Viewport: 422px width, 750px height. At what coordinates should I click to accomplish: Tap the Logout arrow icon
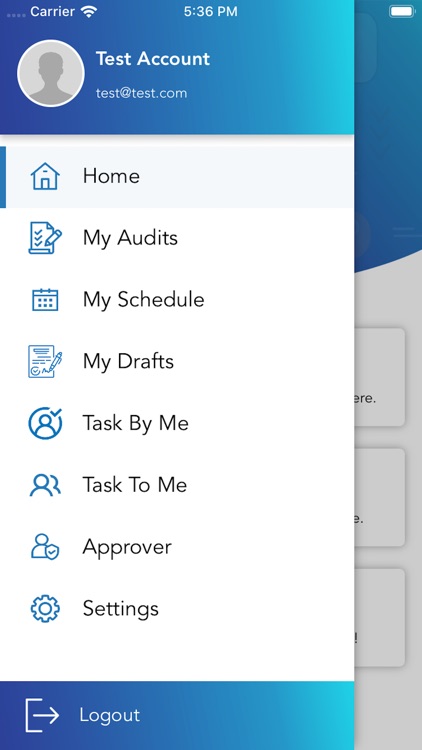point(42,716)
